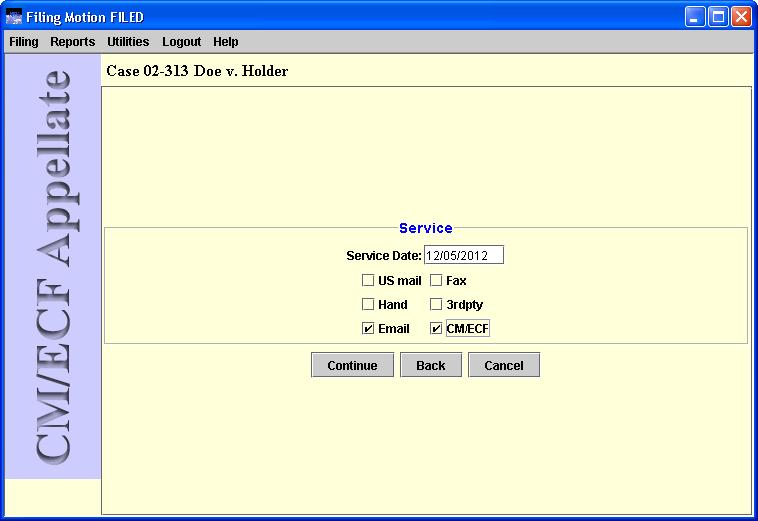
Task: Enable the Fax checkbox
Action: tap(436, 280)
